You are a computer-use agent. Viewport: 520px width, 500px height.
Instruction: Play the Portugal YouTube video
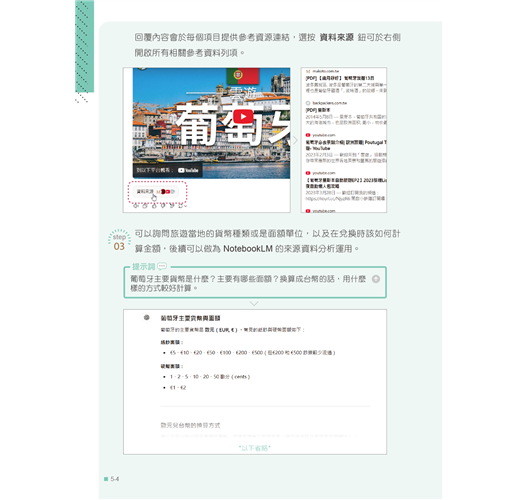(x=243, y=116)
